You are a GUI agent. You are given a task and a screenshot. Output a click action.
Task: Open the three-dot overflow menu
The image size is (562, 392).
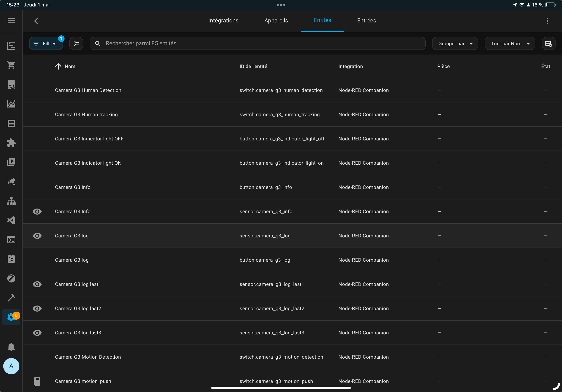[x=547, y=21]
